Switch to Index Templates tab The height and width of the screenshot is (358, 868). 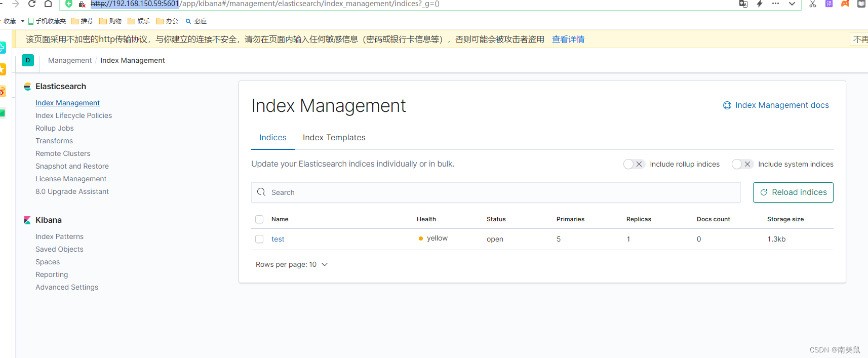[x=334, y=138]
